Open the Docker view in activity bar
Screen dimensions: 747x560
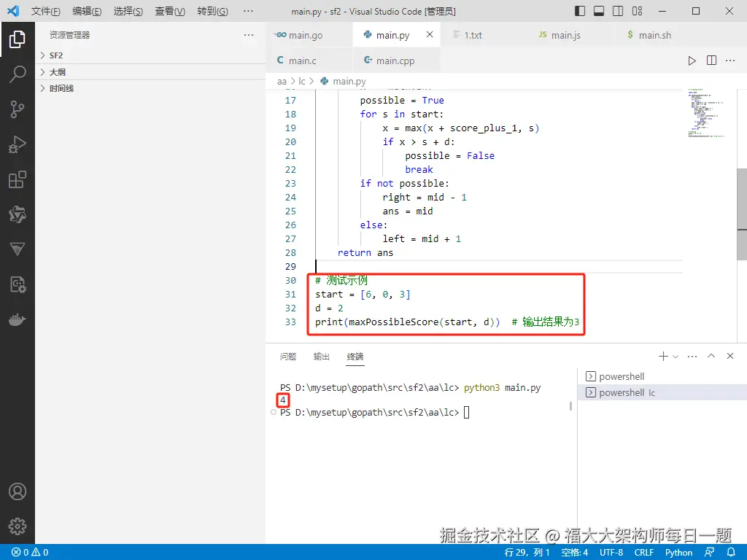(x=18, y=319)
